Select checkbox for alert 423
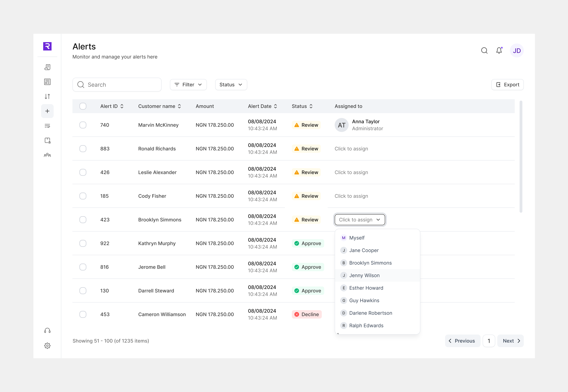This screenshot has height=392, width=568. point(83,220)
